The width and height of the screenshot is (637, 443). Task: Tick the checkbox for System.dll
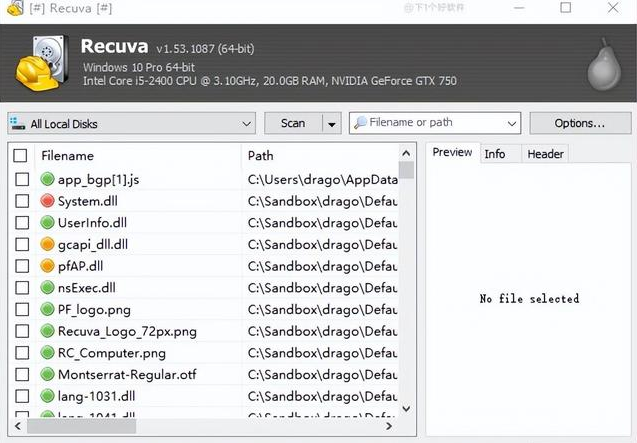(x=21, y=201)
